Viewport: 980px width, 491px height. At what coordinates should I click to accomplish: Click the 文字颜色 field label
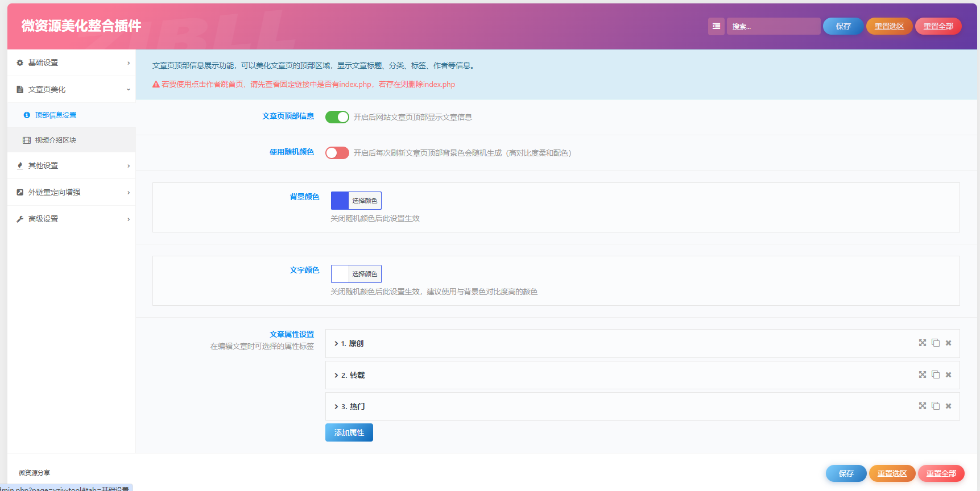304,270
